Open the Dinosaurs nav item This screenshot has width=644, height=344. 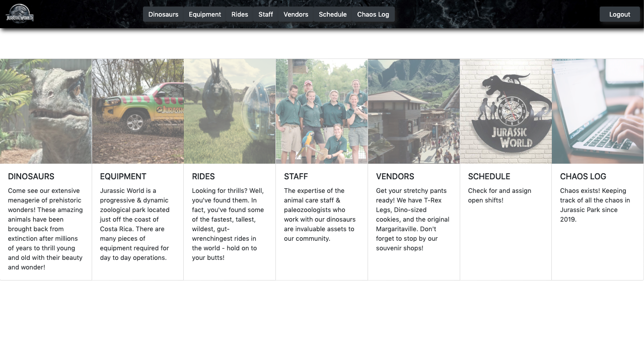point(163,14)
